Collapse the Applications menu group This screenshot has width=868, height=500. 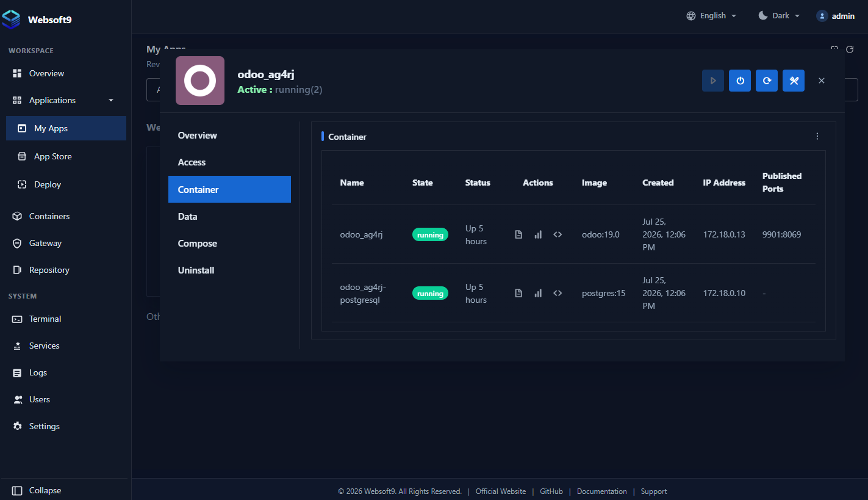click(x=111, y=100)
